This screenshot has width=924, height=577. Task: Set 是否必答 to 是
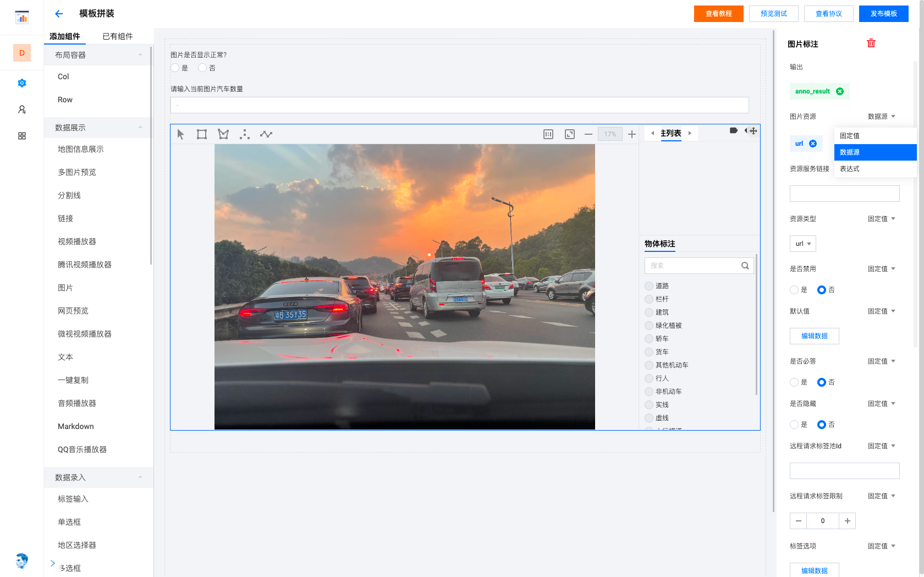click(x=794, y=382)
